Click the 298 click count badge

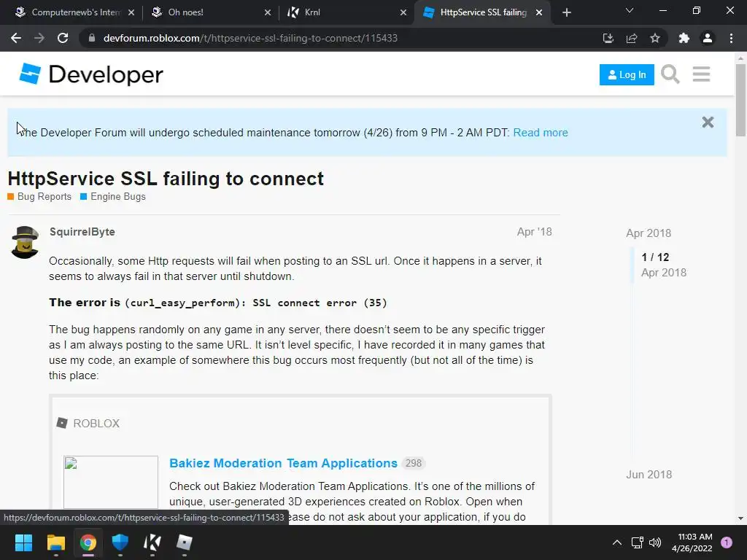[413, 463]
